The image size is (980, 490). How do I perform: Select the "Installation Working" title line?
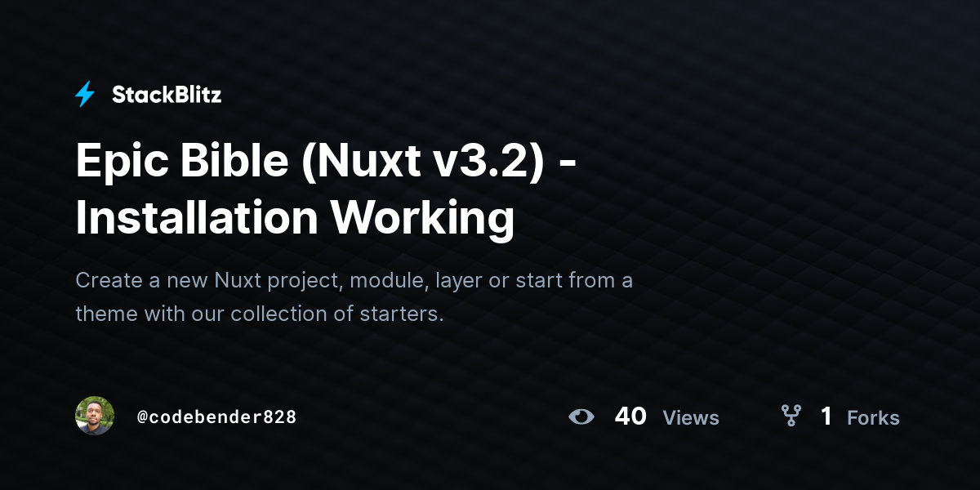pos(295,217)
